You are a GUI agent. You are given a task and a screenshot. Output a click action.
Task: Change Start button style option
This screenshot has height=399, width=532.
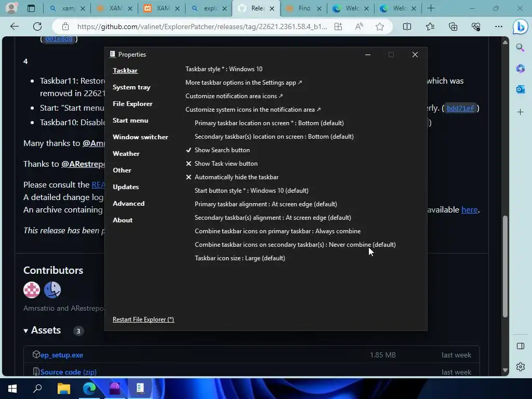(251, 191)
